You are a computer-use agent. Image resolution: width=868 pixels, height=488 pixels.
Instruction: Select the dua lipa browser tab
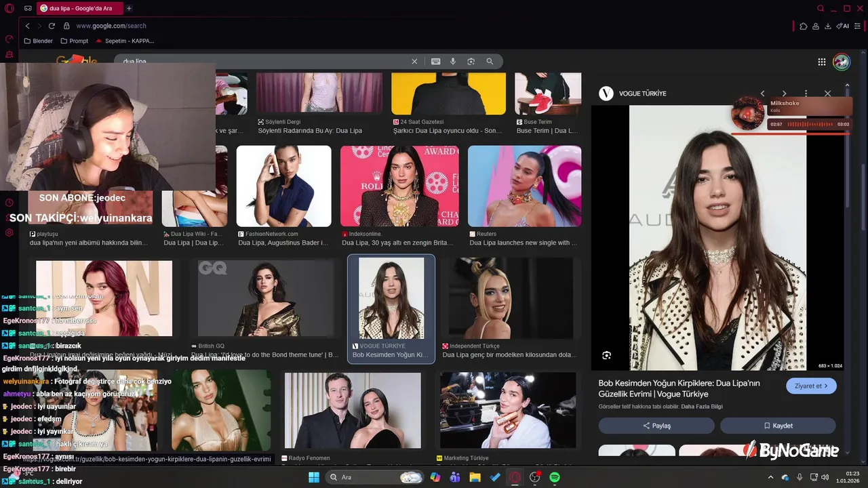pos(80,8)
